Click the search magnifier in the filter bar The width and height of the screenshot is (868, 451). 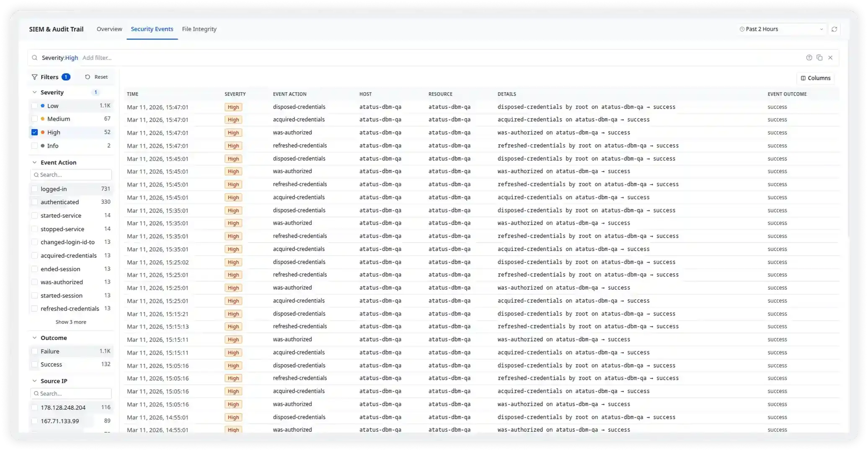pyautogui.click(x=35, y=57)
